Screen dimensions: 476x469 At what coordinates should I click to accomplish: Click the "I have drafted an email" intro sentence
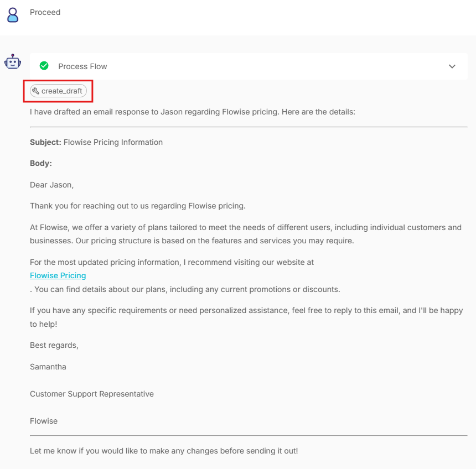192,112
